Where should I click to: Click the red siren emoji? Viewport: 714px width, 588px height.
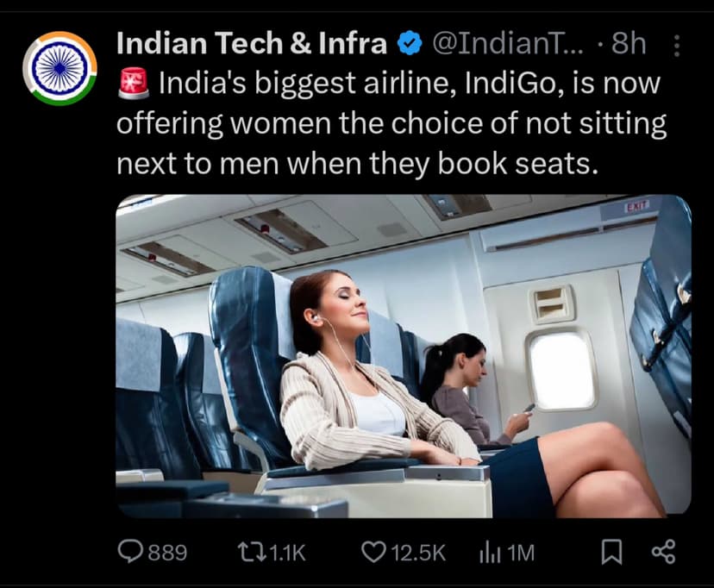[x=134, y=84]
